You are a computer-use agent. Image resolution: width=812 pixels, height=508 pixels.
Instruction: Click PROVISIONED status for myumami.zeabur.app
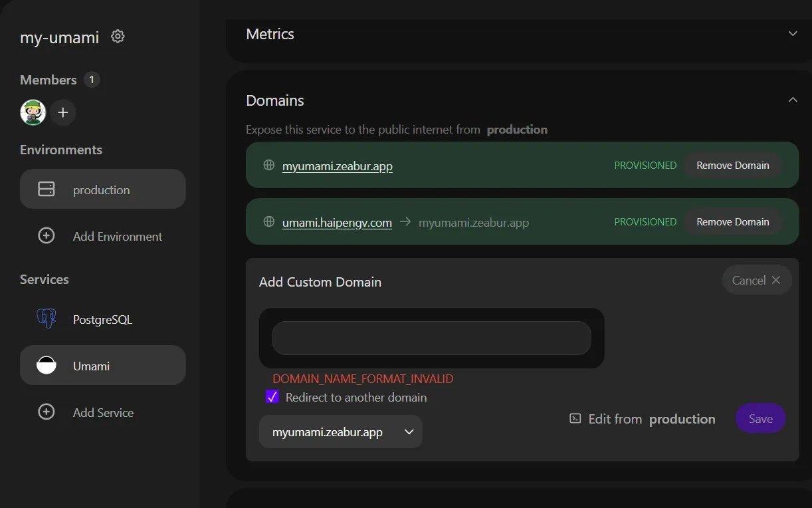click(645, 165)
